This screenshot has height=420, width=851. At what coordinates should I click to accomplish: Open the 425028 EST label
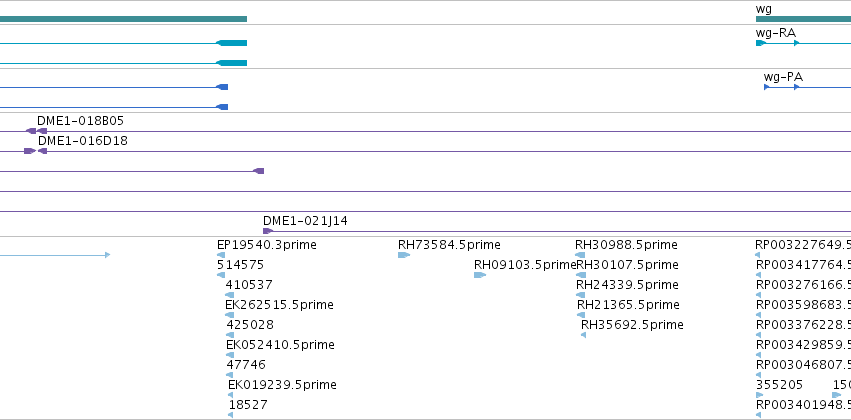(x=250, y=325)
